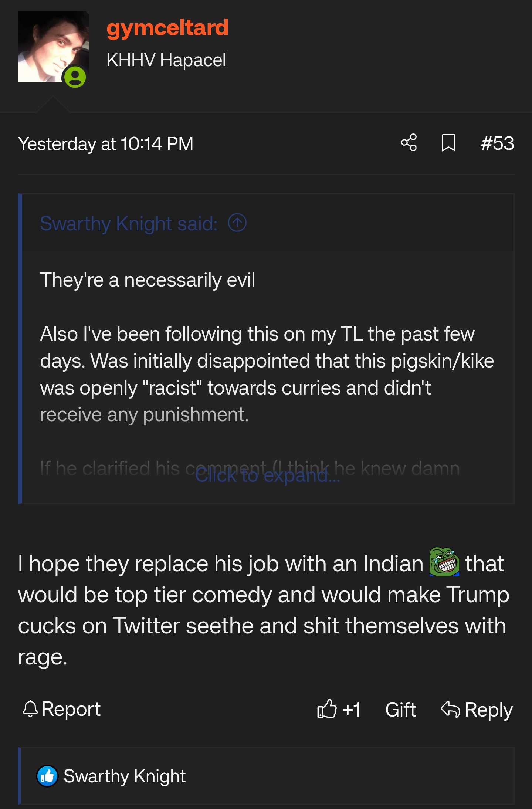Click the green online status badge
Screen dimensions: 532x809
[75, 77]
